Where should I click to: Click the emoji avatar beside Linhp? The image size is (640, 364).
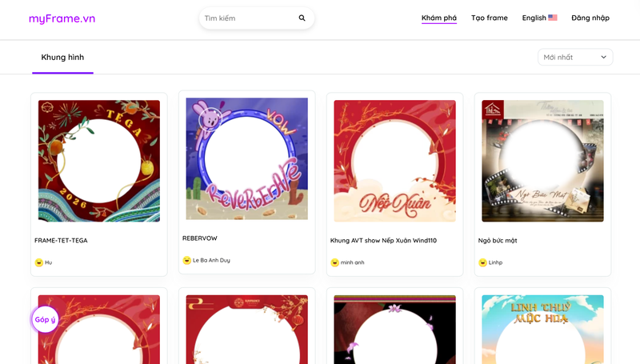pyautogui.click(x=483, y=262)
